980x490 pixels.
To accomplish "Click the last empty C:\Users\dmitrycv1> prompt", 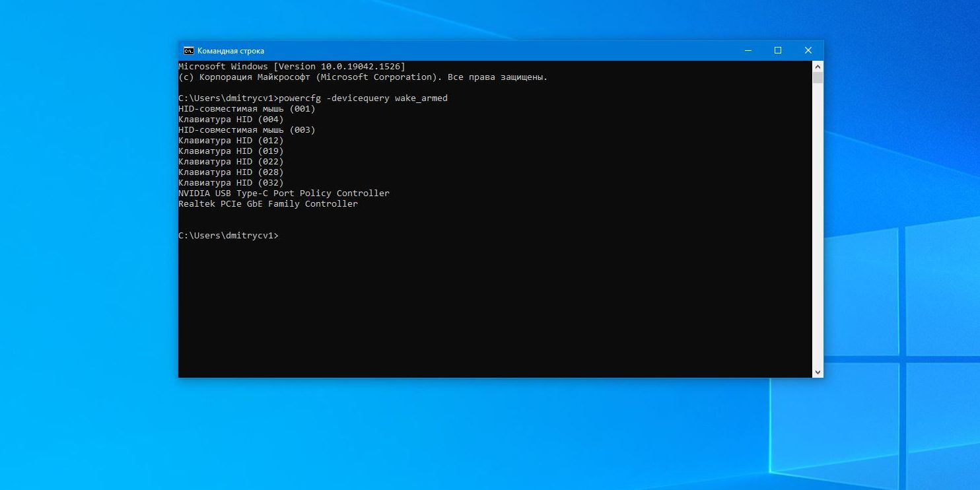I will point(228,236).
